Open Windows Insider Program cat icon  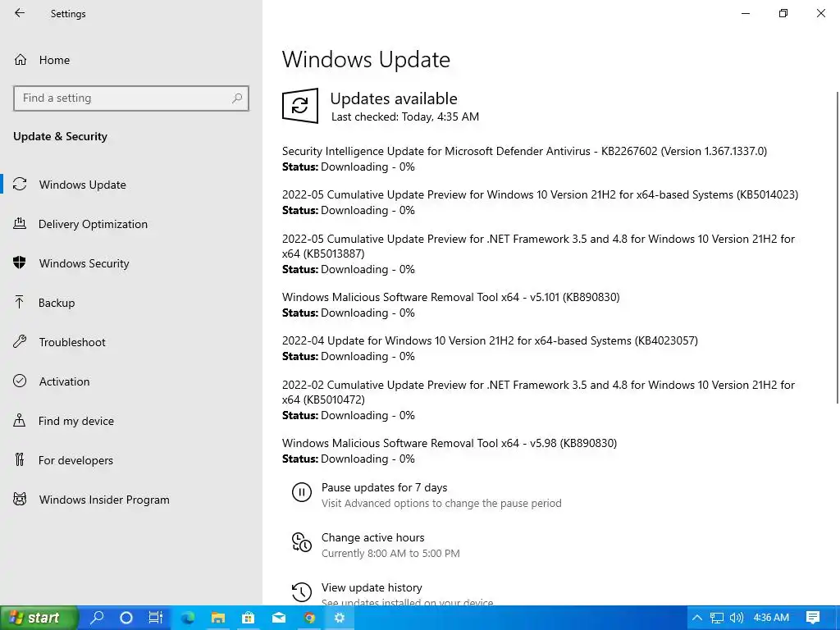pos(20,500)
